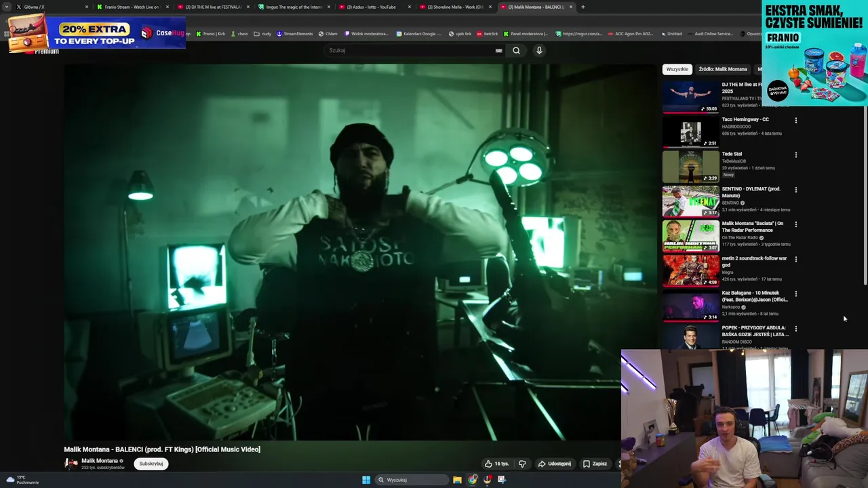Switch to the Imgur browser tab
Viewport: 868px width, 488px height.
[294, 7]
